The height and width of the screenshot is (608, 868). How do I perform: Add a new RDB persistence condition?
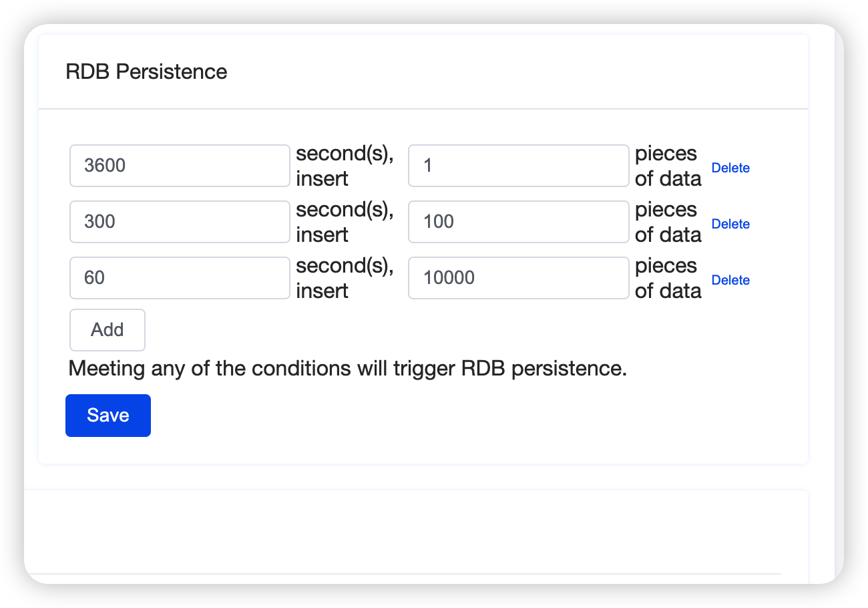tap(107, 330)
